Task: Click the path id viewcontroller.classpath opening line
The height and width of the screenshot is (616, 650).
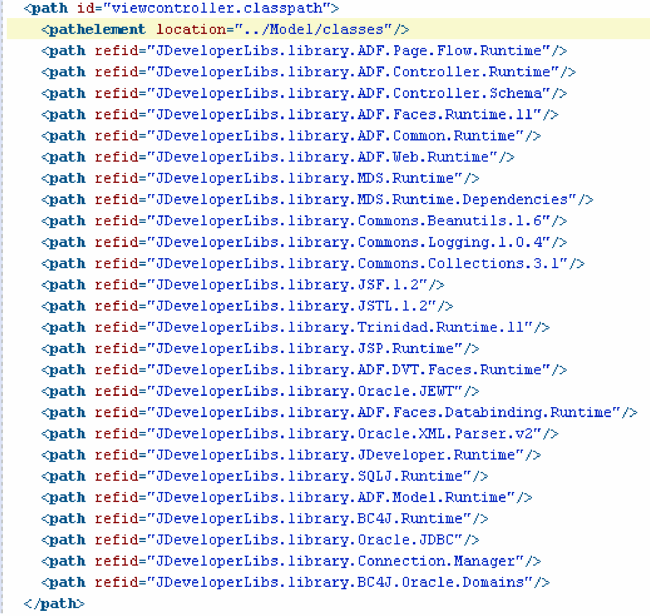Action: 181,8
